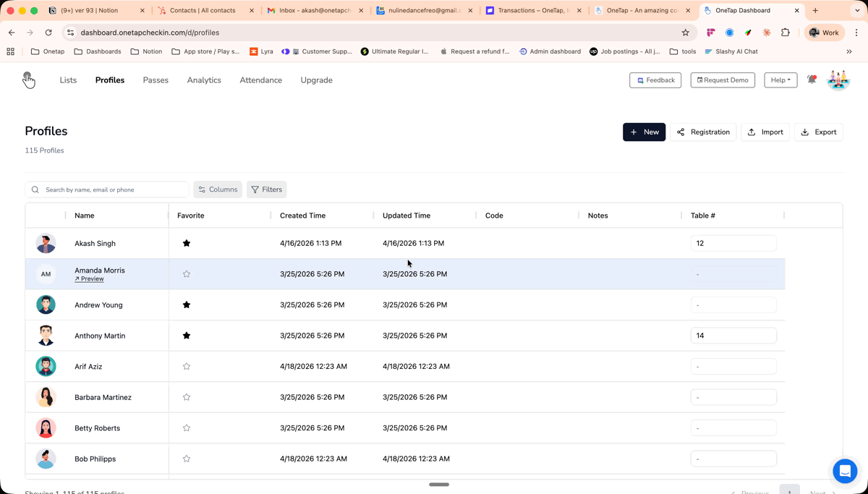
Task: Open the Help dropdown
Action: 780,80
